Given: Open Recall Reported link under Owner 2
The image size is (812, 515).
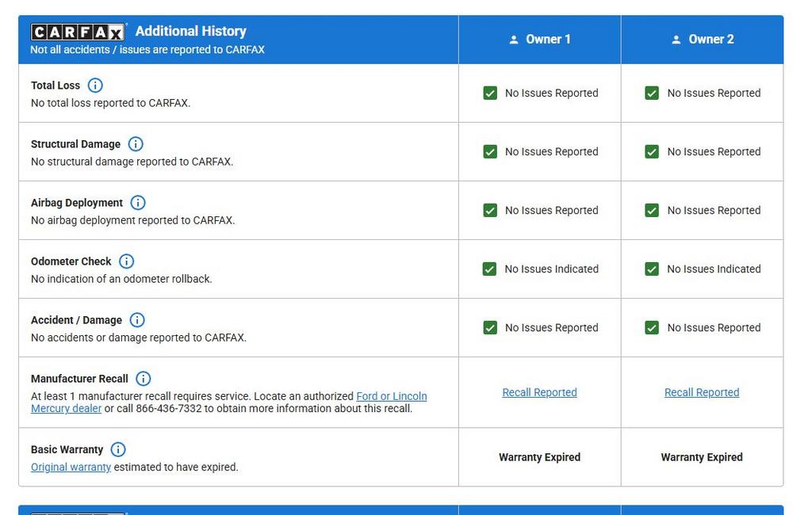Looking at the screenshot, I should pyautogui.click(x=702, y=392).
